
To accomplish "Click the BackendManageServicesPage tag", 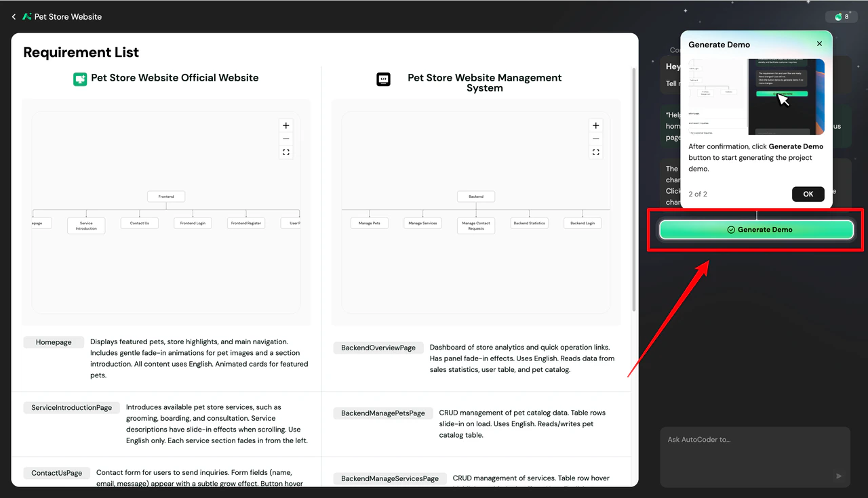I will 390,478.
